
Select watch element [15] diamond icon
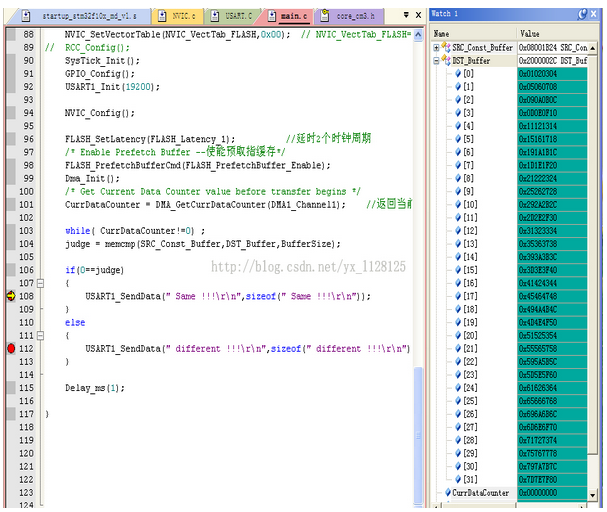pyautogui.click(x=458, y=270)
